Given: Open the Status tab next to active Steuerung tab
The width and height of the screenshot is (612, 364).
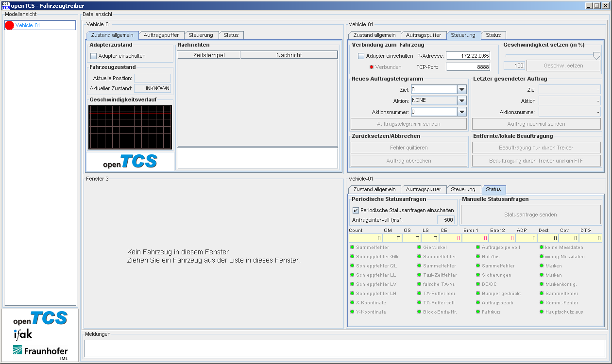Looking at the screenshot, I should click(x=493, y=35).
